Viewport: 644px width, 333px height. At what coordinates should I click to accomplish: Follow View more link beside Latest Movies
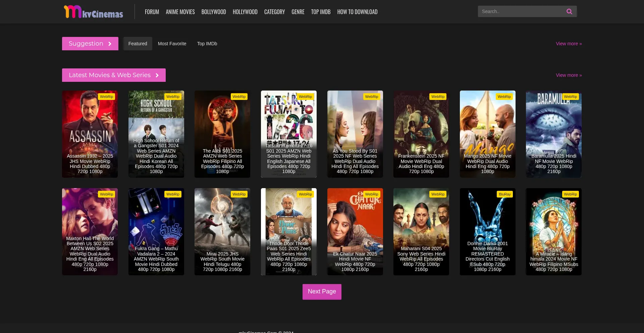(569, 75)
